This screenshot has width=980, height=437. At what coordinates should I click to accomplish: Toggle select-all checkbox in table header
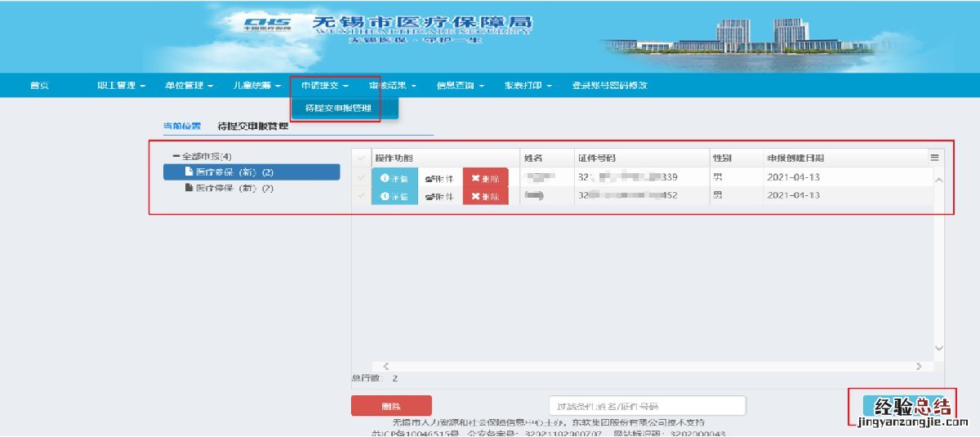[362, 158]
